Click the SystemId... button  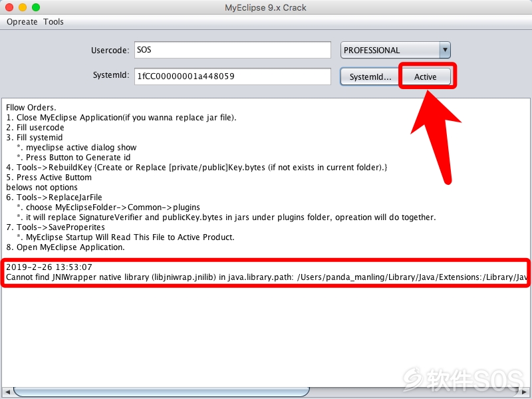pos(370,76)
